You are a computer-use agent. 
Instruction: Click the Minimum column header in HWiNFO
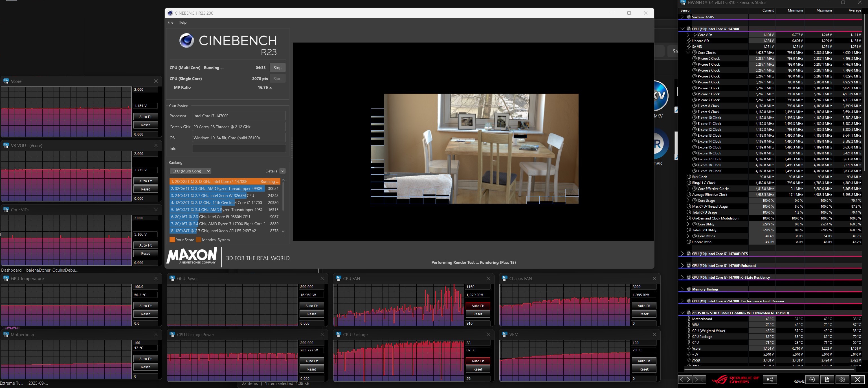tap(790, 10)
